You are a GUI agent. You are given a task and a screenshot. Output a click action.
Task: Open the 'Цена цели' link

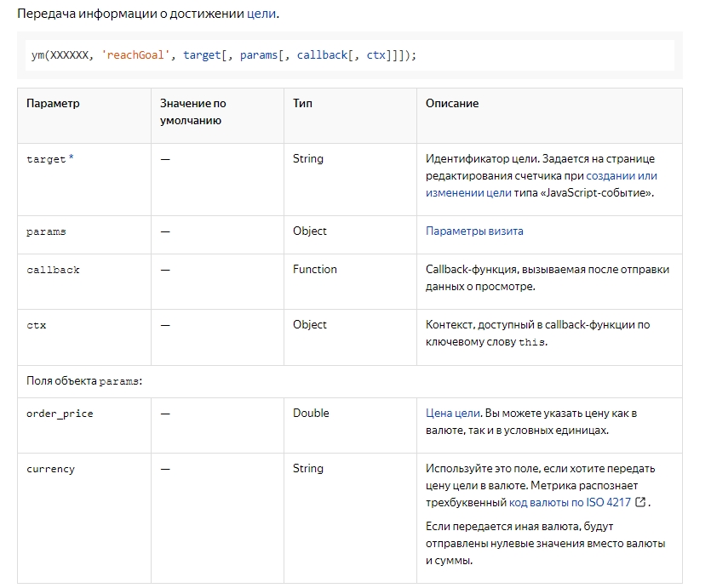point(452,414)
